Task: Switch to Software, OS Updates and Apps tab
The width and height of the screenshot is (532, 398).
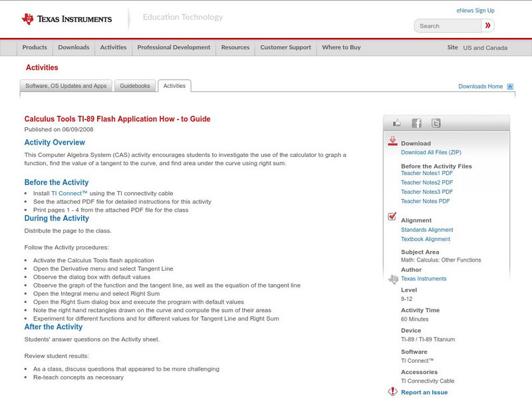Action: [66, 86]
